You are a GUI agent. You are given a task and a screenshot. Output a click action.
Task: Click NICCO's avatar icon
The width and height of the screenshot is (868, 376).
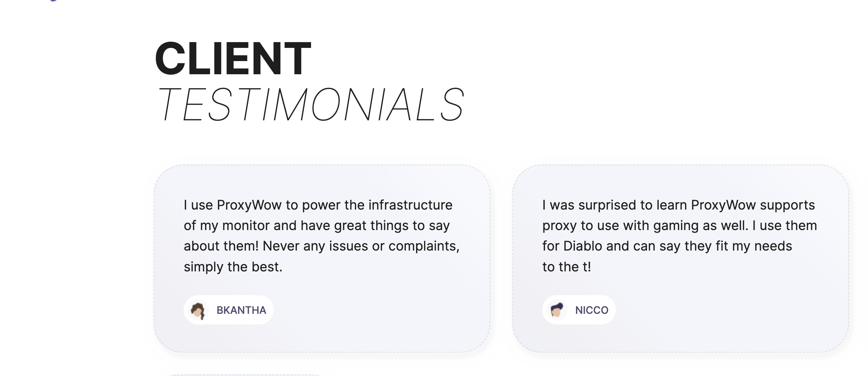point(557,310)
